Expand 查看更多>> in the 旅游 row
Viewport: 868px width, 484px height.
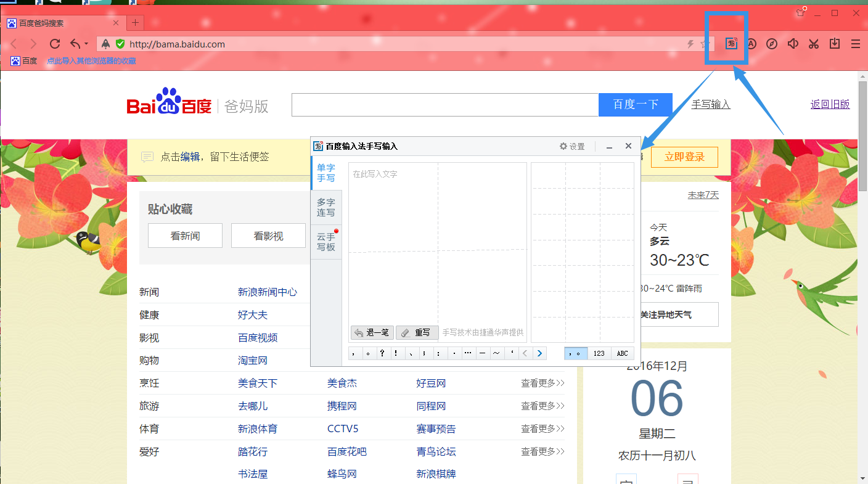(x=542, y=406)
